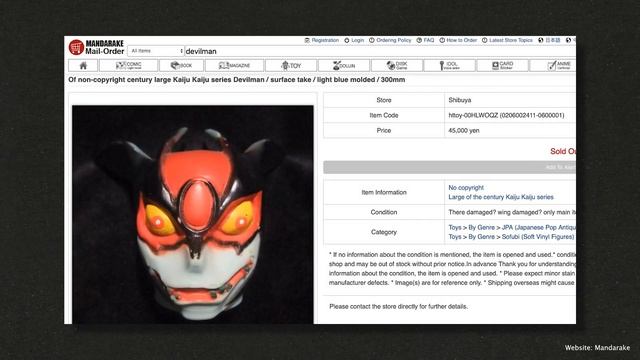Click the Condition description text

[x=512, y=212]
